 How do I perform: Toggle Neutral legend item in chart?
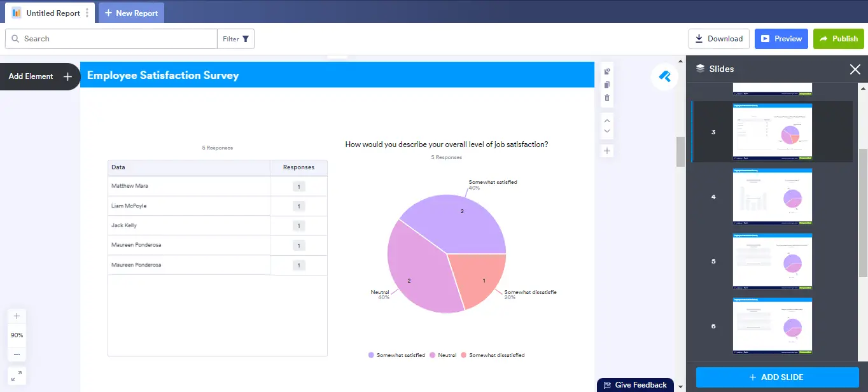point(444,355)
